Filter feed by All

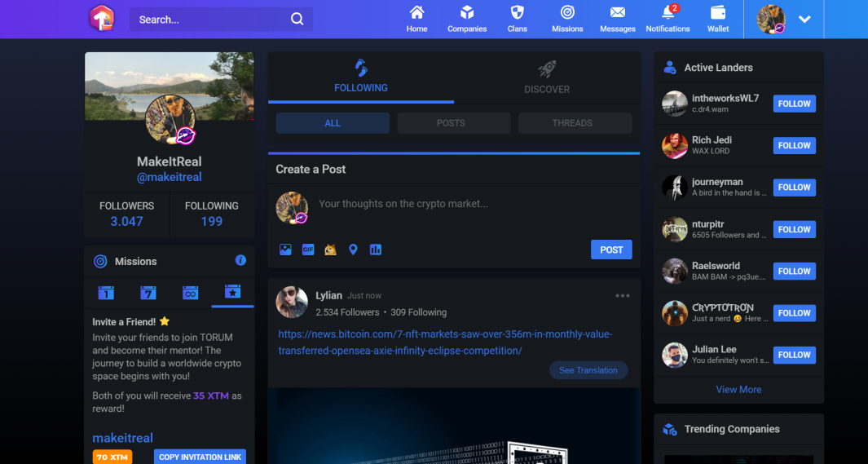click(x=333, y=123)
